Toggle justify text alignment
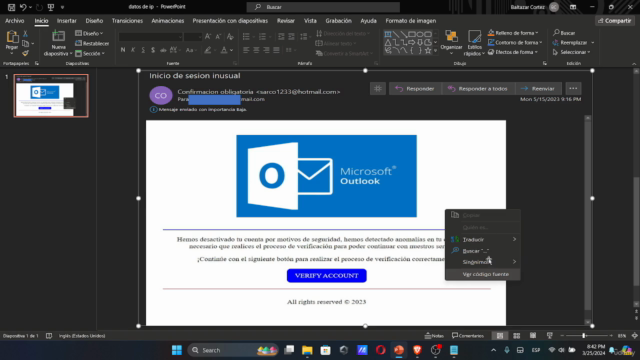 [276, 50]
